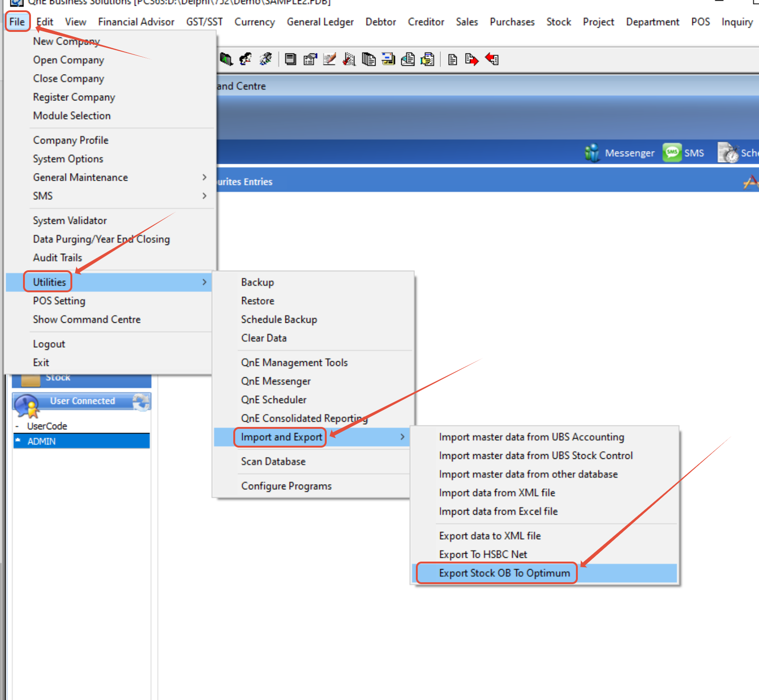Image resolution: width=759 pixels, height=700 pixels.
Task: Open the Debtor menu
Action: coord(381,22)
